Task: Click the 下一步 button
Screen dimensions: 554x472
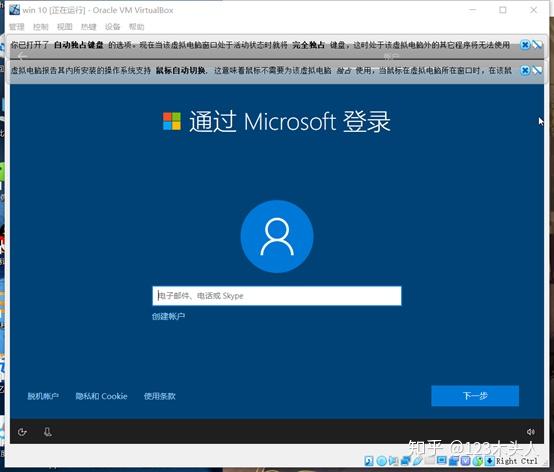Action: click(x=475, y=396)
